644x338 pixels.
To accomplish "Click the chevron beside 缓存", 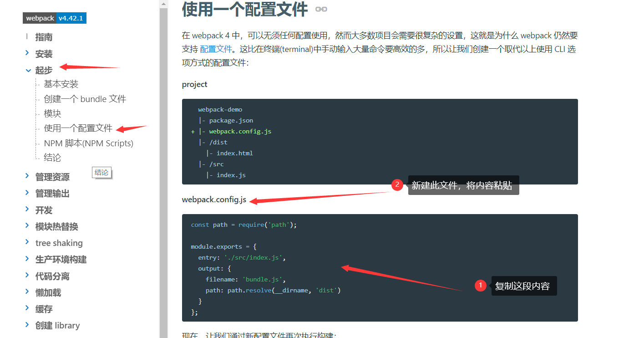I will 27,308.
